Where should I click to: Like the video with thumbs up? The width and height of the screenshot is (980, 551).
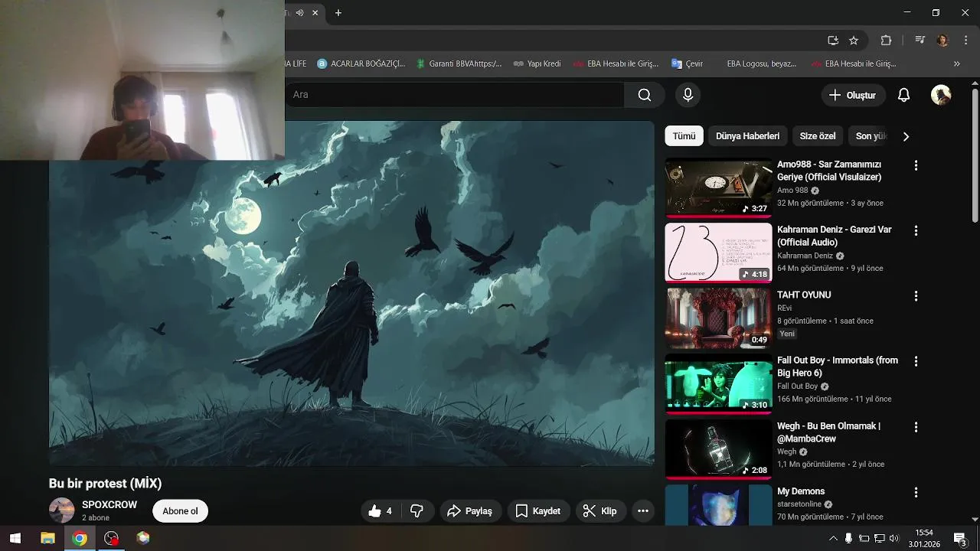[381, 511]
